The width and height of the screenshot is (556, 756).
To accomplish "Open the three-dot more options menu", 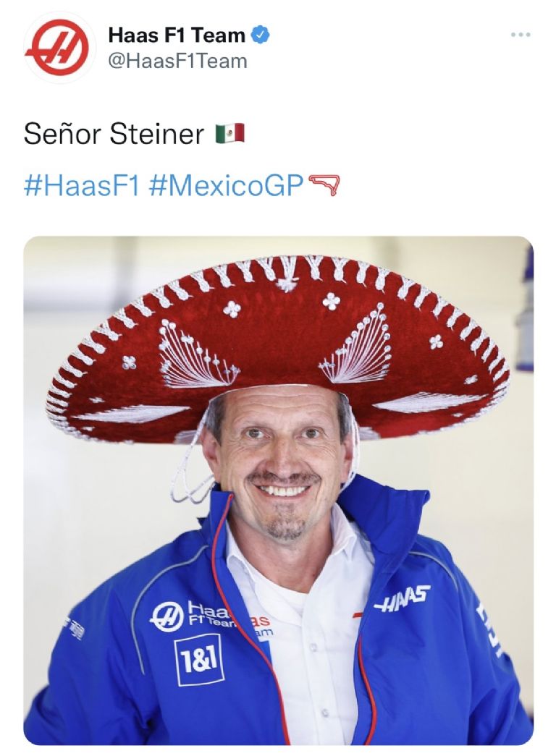I will 521,34.
